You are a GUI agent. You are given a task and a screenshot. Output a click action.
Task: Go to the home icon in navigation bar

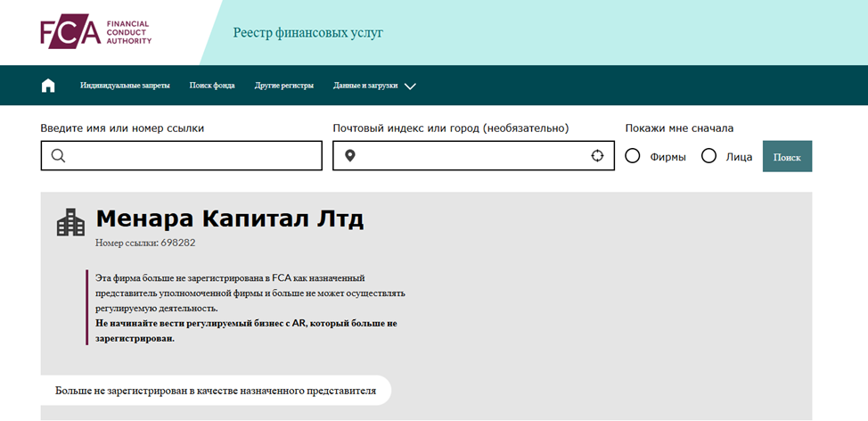click(x=48, y=86)
